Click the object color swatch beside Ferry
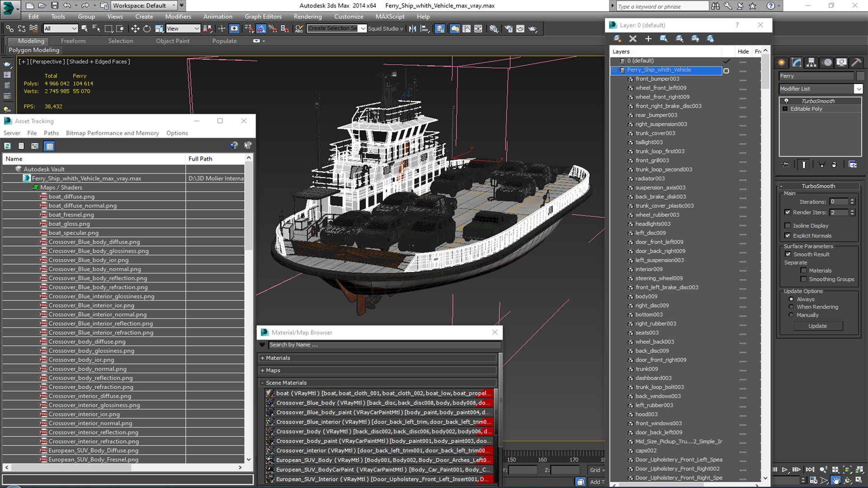868x488 pixels. point(860,76)
